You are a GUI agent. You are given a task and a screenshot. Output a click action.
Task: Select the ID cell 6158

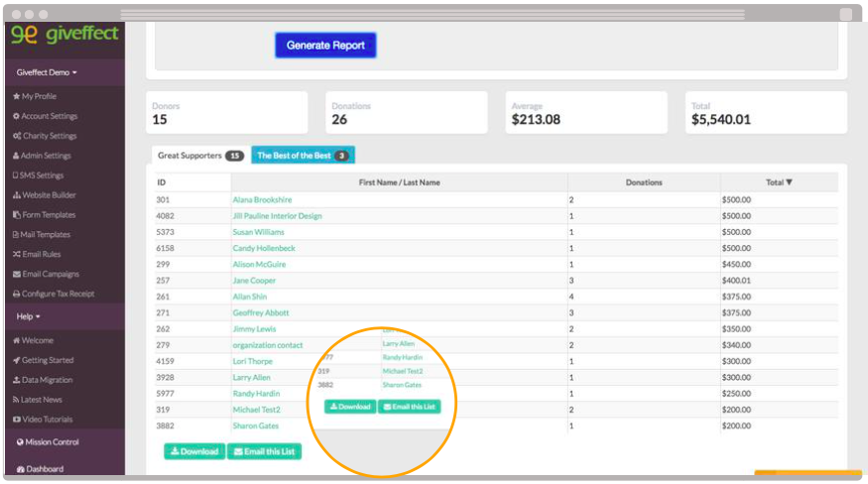[x=165, y=248]
